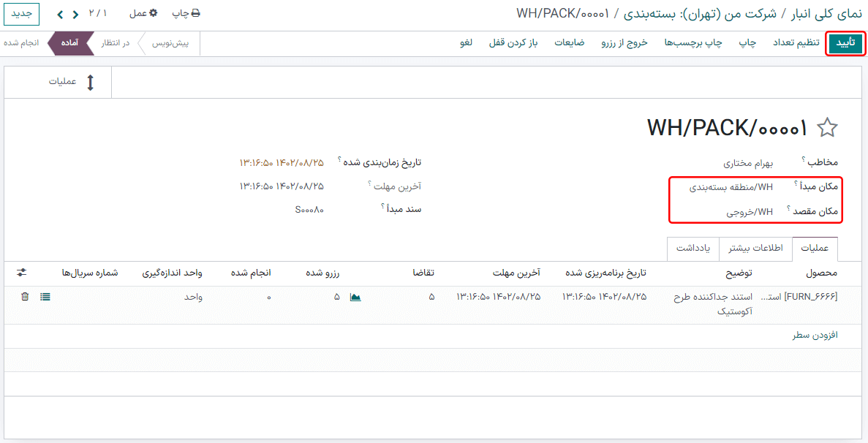868x443 pixels.
Task: Click the help mark next to مخاطب
Action: click(x=803, y=160)
